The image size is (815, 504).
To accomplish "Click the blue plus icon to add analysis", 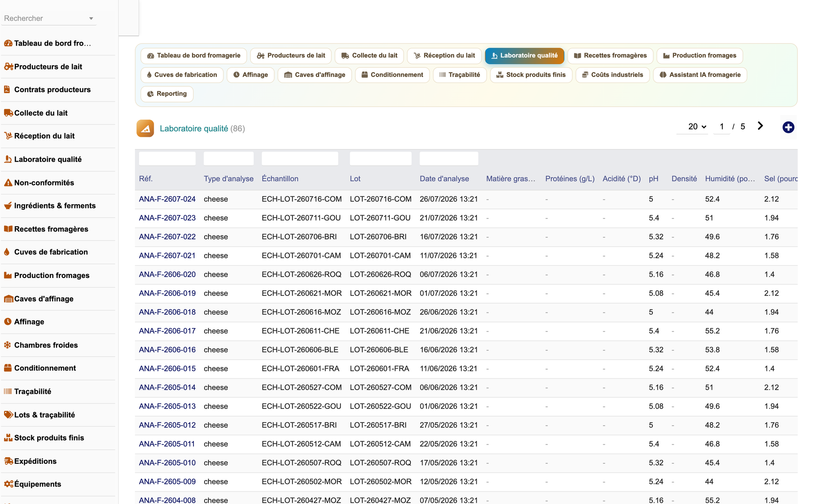I will point(788,127).
